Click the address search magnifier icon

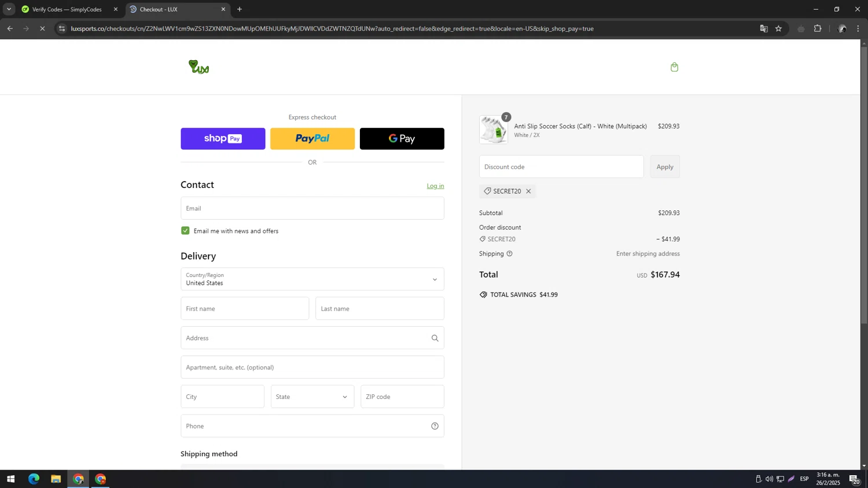[x=435, y=338]
